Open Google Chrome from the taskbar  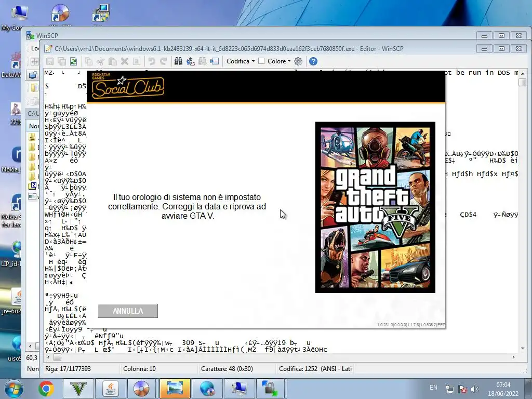coord(46,389)
